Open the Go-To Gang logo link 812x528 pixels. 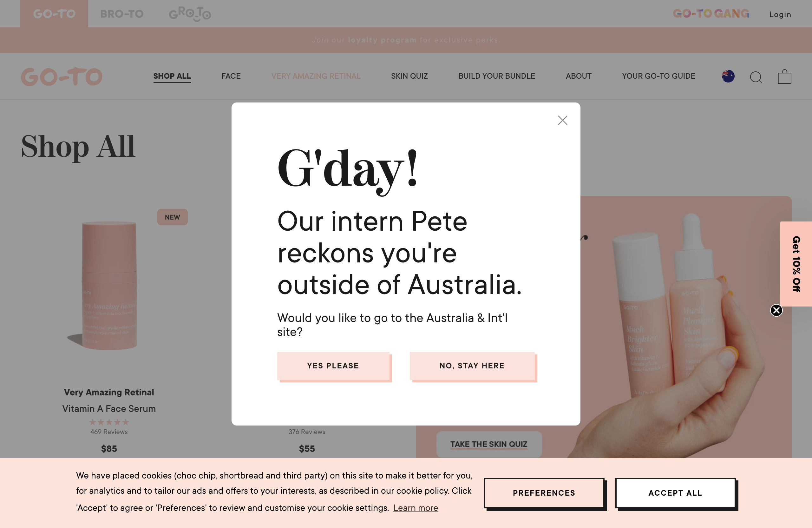[x=711, y=14]
